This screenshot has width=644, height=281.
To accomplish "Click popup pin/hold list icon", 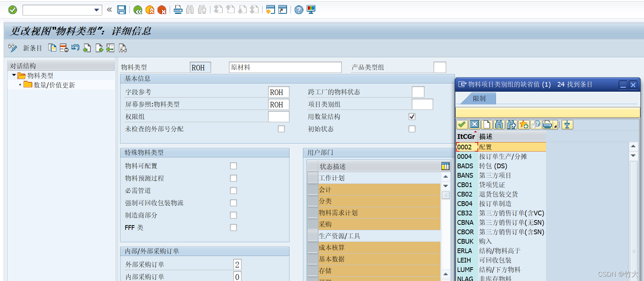I will click(x=567, y=125).
